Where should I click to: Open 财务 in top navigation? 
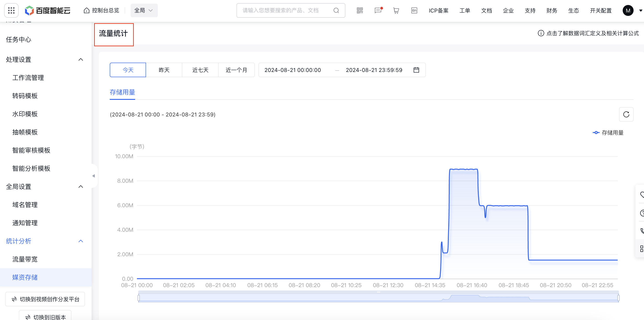(x=552, y=10)
